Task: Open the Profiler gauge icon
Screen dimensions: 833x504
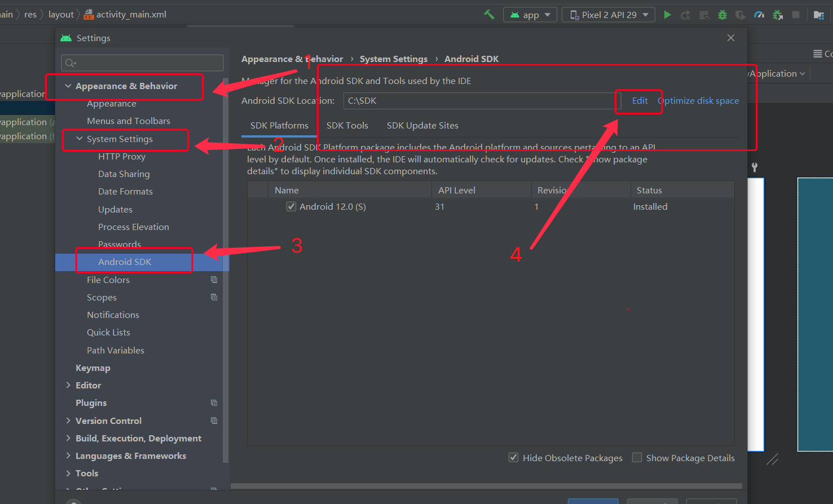Action: click(x=759, y=15)
